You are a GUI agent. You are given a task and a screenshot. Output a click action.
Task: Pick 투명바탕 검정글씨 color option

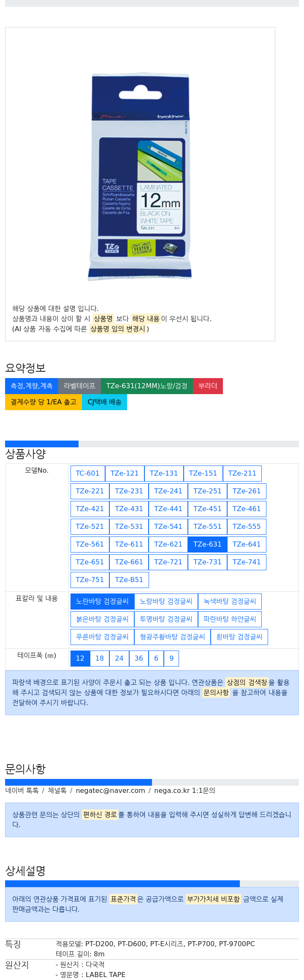(166, 619)
